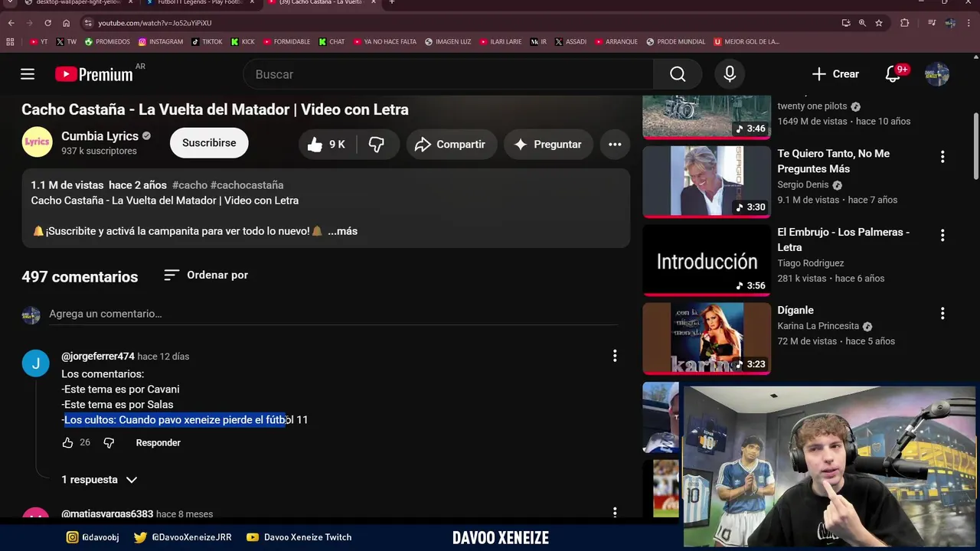Viewport: 980px width, 551px height.
Task: Go to YouTube Premium home logo
Action: pyautogui.click(x=94, y=74)
